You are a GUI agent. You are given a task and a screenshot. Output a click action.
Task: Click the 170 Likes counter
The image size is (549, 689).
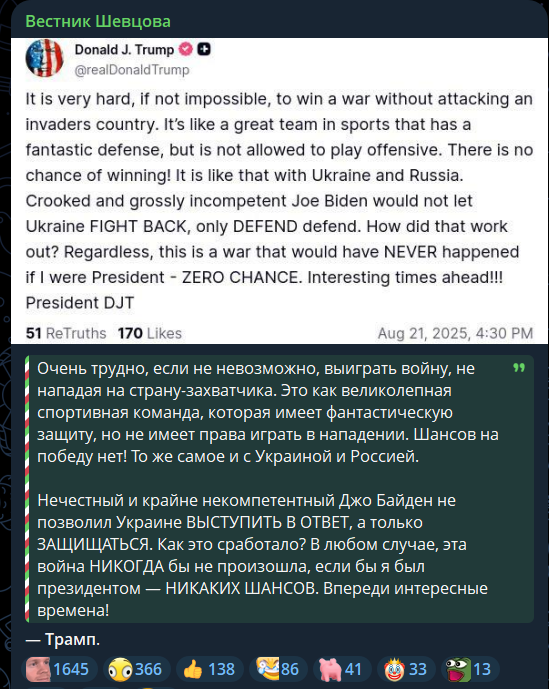(x=150, y=334)
